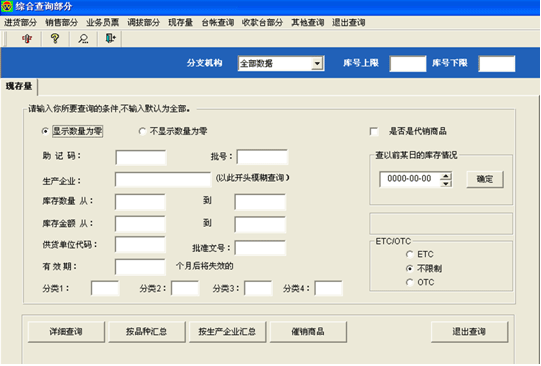Click the exit door toolbar icon
The image size is (541, 366).
[110, 38]
